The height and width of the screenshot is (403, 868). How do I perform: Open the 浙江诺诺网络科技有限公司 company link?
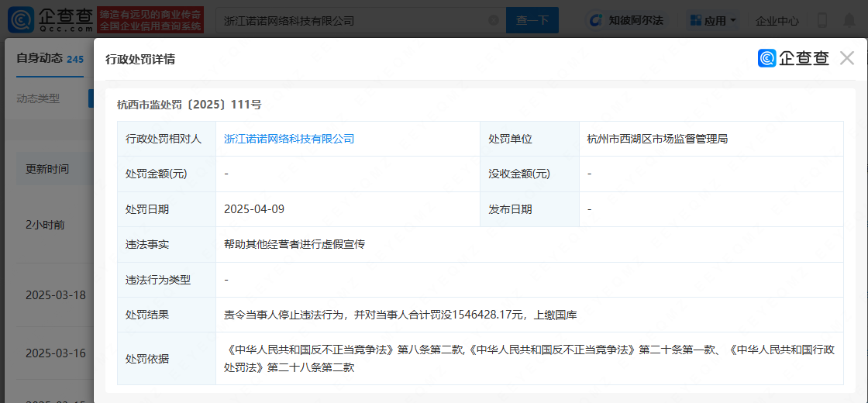(x=289, y=139)
